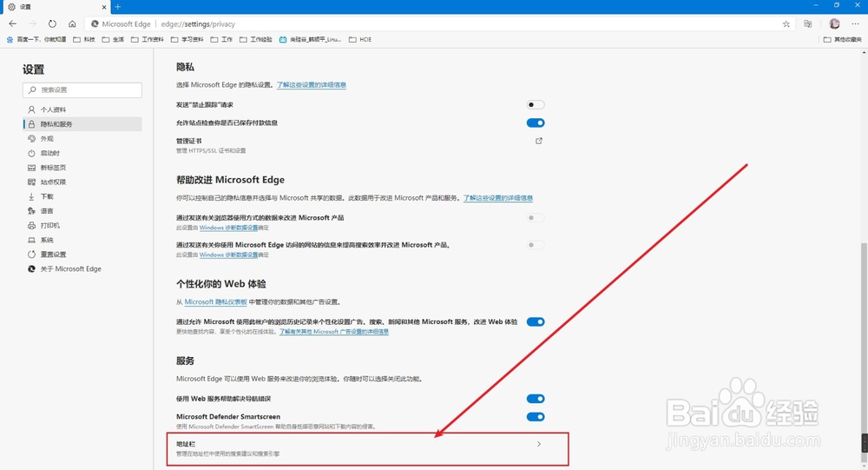Image resolution: width=868 pixels, height=470 pixels.
Task: Open 工作 bookmarks folder
Action: (x=221, y=39)
